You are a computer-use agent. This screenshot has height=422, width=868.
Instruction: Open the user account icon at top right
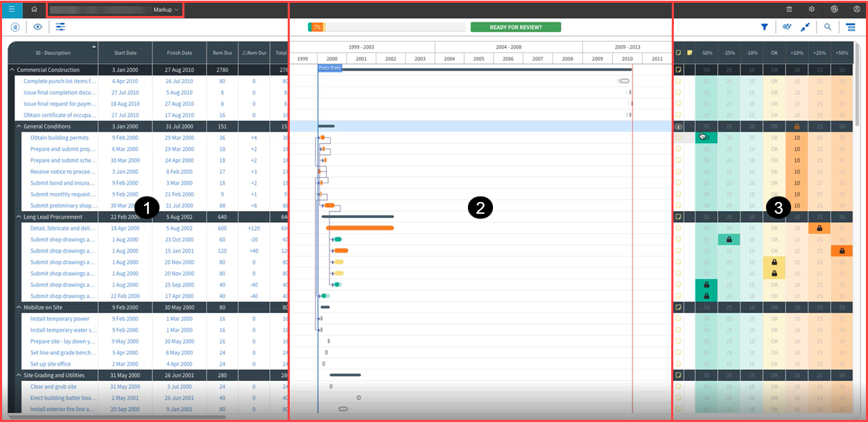tap(857, 10)
